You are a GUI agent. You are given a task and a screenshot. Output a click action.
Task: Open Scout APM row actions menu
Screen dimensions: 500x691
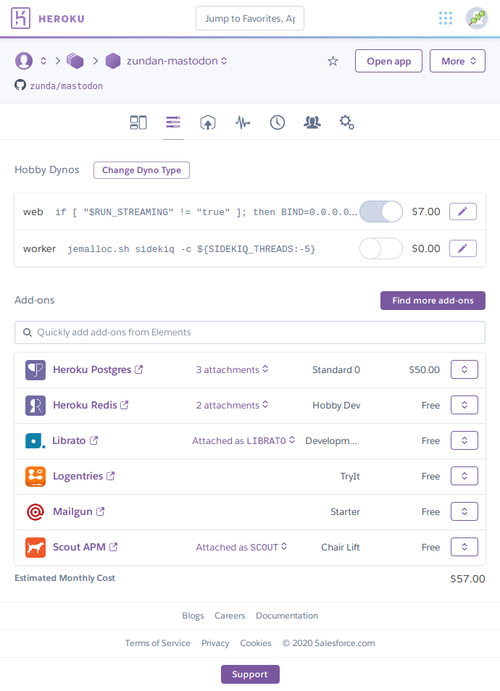coord(464,547)
